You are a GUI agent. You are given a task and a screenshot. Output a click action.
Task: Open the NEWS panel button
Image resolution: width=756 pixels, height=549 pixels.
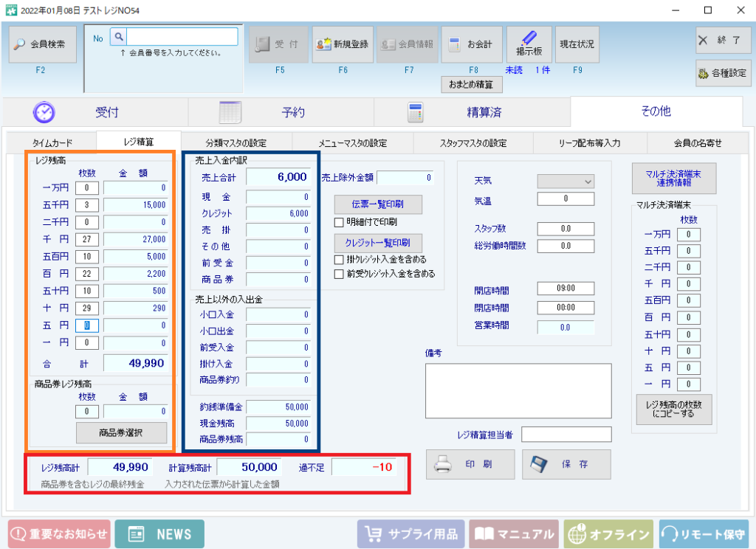159,534
